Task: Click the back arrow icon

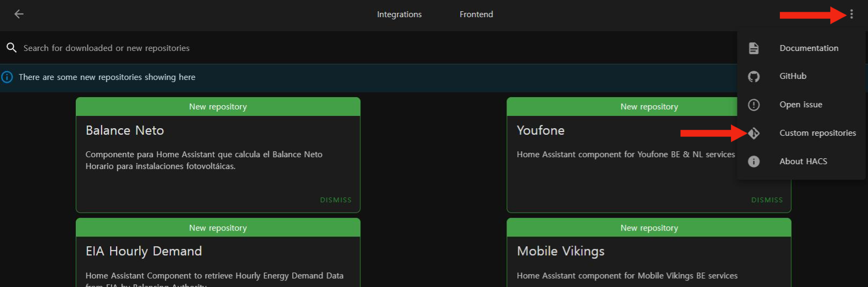Action: click(x=19, y=14)
